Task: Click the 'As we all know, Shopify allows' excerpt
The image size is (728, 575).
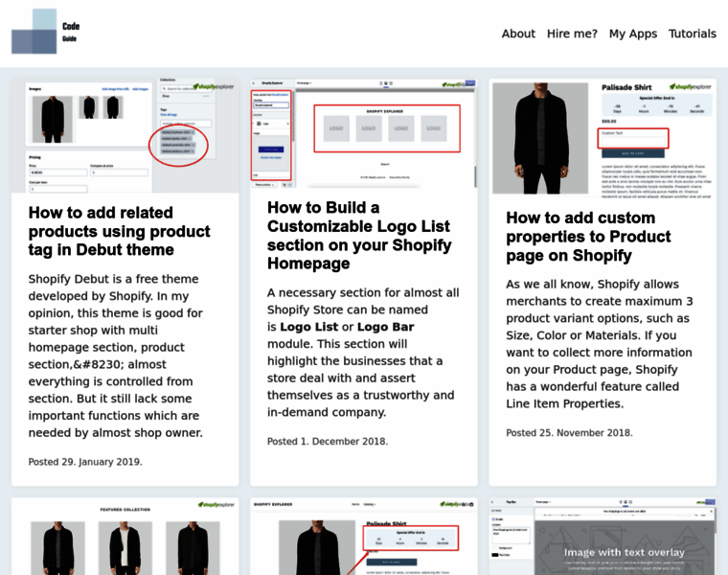Action: click(599, 344)
